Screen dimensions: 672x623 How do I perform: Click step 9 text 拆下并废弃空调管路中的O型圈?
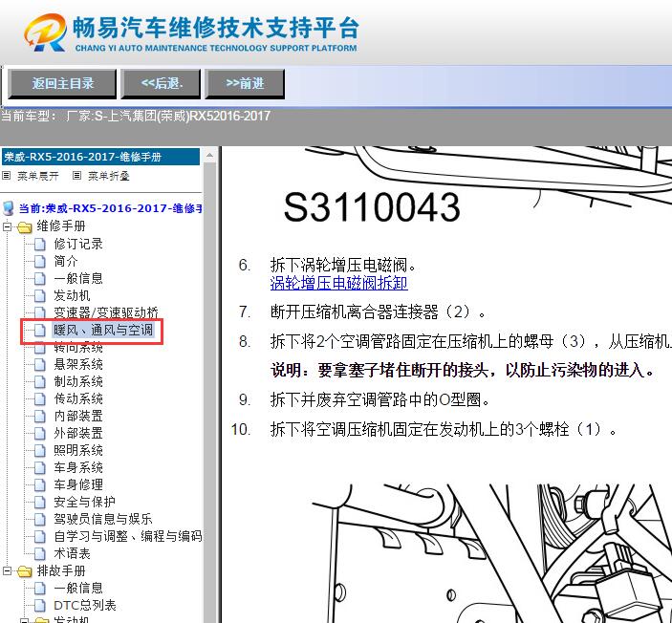tap(379, 399)
